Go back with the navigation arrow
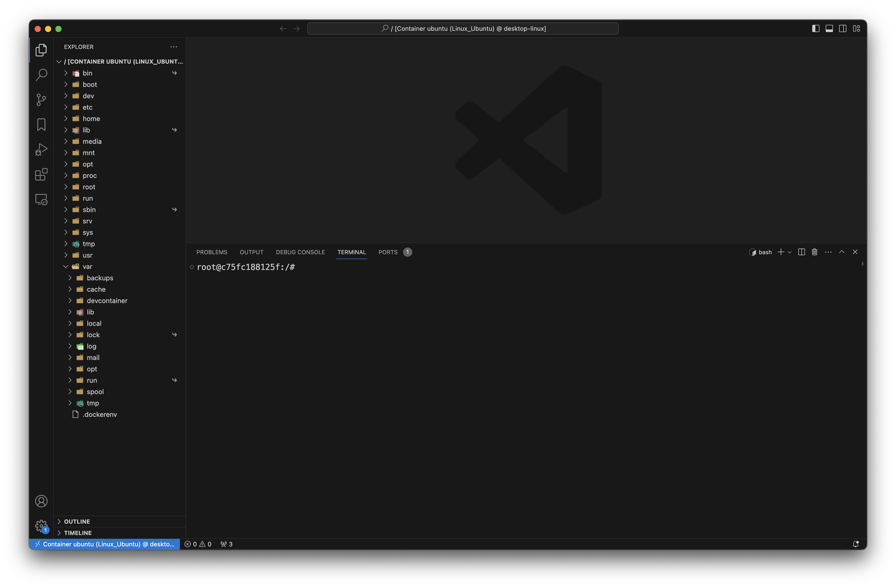 [x=283, y=29]
